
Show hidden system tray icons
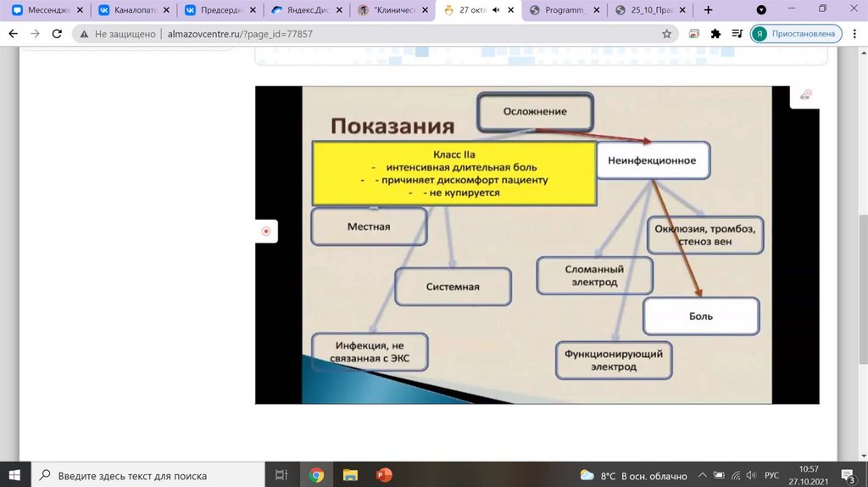(x=702, y=475)
